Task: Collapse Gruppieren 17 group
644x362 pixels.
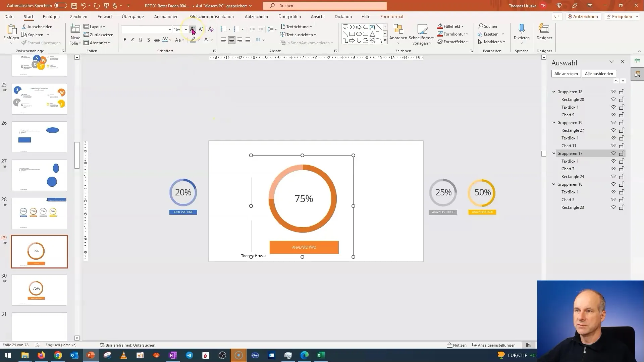Action: point(554,154)
